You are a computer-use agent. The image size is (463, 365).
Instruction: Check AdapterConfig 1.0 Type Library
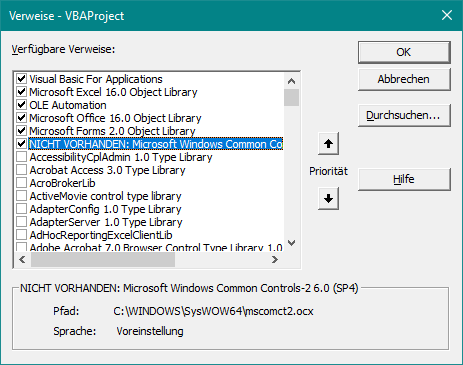[x=22, y=209]
